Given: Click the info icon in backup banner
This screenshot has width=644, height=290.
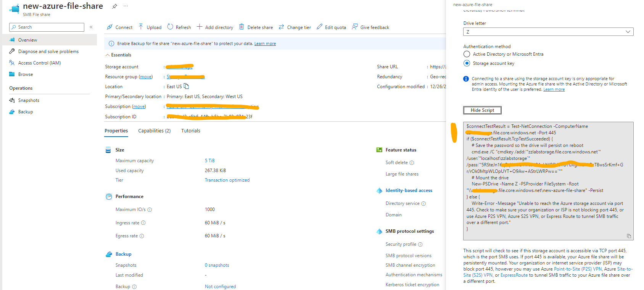Looking at the screenshot, I should tap(111, 43).
